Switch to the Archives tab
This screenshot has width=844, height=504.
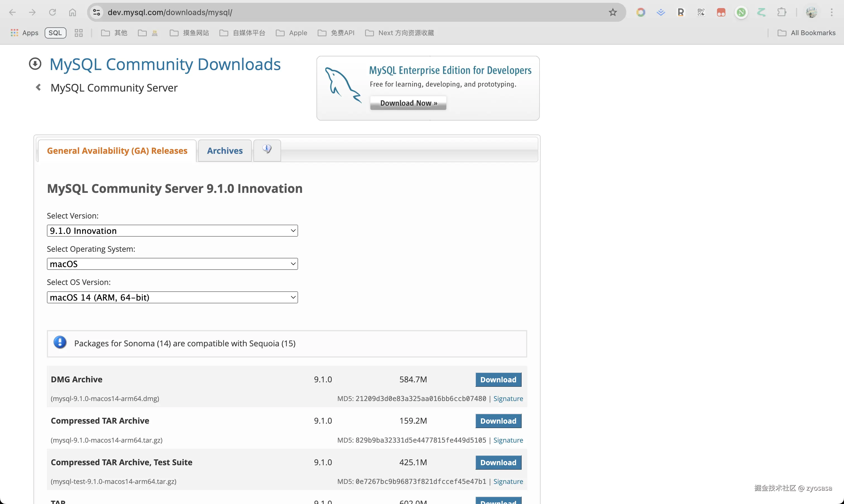click(224, 150)
